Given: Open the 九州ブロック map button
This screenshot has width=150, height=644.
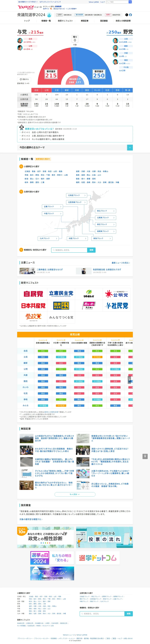Looking at the screenshot, I should point(48,238).
